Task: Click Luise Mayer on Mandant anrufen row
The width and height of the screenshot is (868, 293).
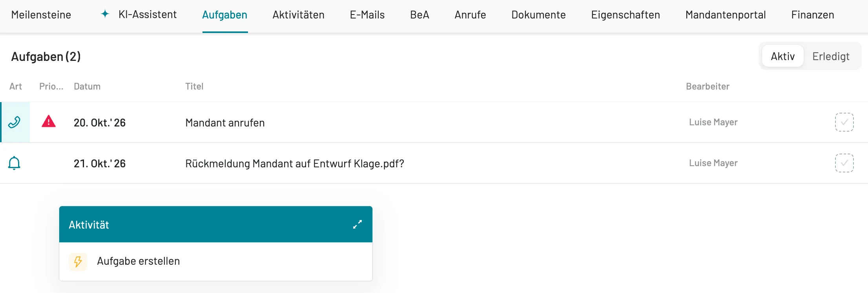Action: pyautogui.click(x=713, y=122)
